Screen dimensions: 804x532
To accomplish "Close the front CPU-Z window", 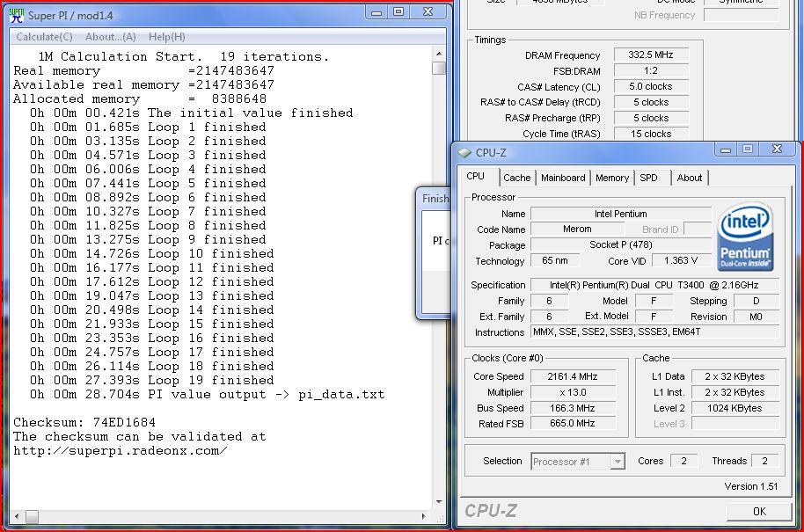I will pyautogui.click(x=777, y=149).
